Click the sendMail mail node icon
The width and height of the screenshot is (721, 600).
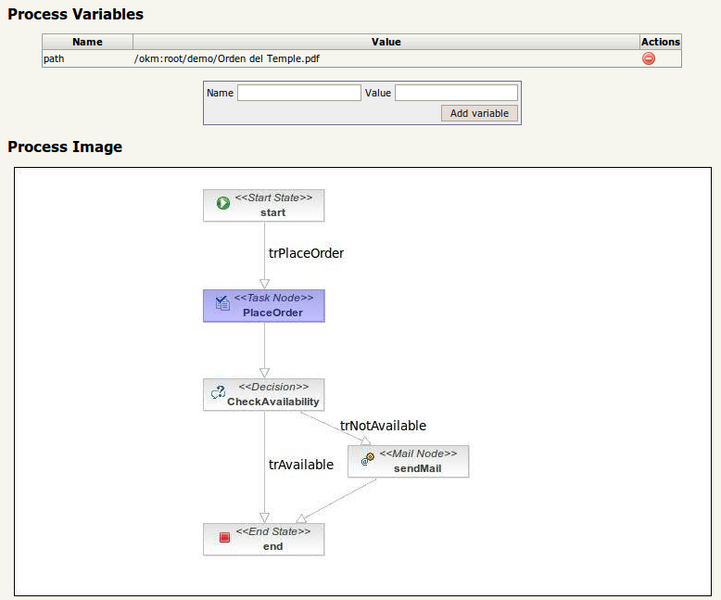tap(368, 458)
